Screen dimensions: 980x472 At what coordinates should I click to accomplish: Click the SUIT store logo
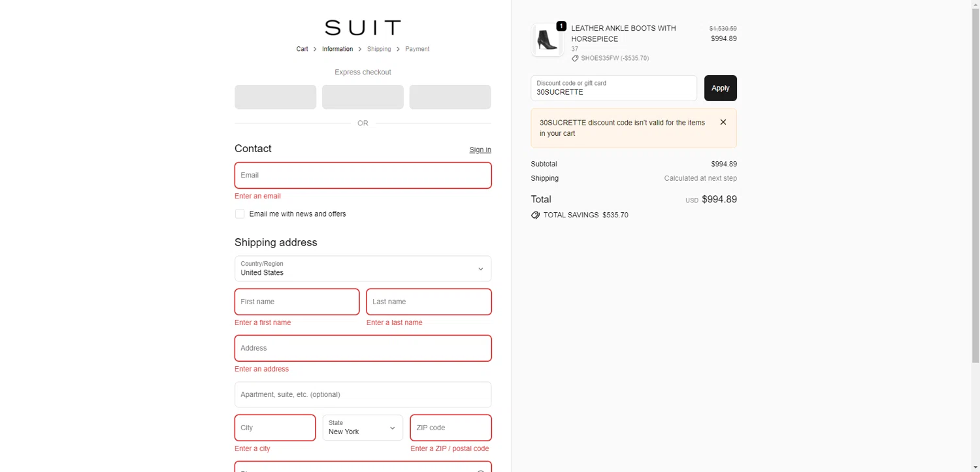pos(363,27)
